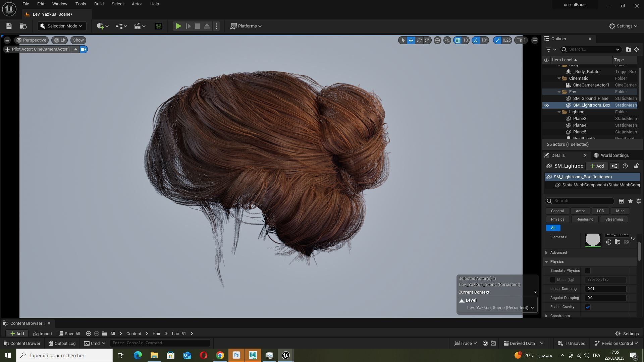Click the viewport layout maximize icon
This screenshot has height=362, width=644.
tap(535, 40)
